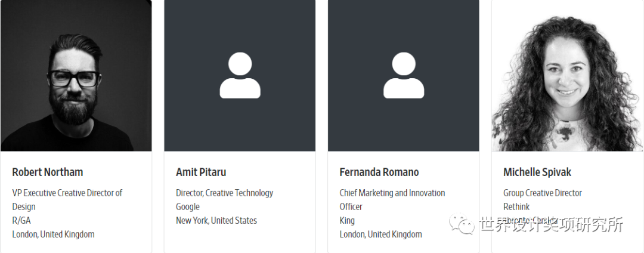Open Michelle Spivak's portrait photo
The height and width of the screenshot is (253, 644).
click(567, 76)
